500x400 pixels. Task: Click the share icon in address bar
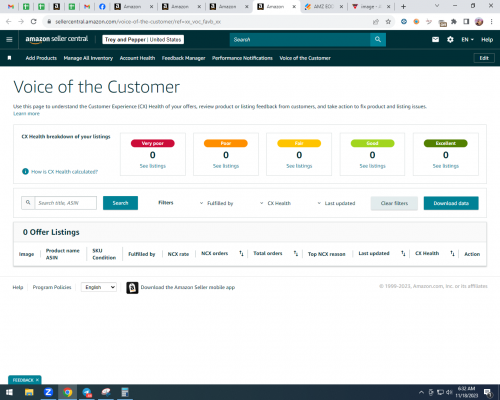click(x=376, y=22)
